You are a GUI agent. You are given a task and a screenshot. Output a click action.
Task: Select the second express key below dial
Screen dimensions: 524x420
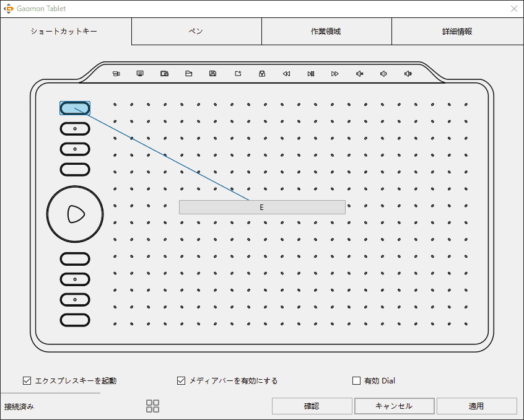(x=75, y=279)
